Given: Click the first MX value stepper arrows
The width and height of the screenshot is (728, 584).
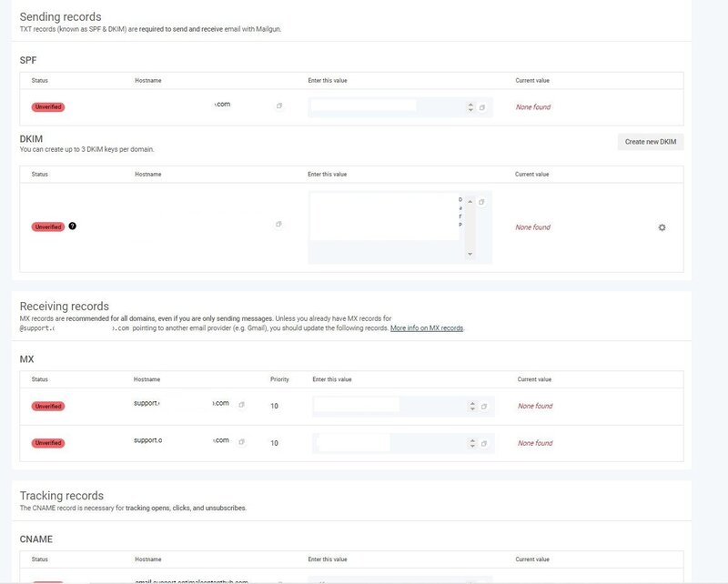Looking at the screenshot, I should point(472,407).
